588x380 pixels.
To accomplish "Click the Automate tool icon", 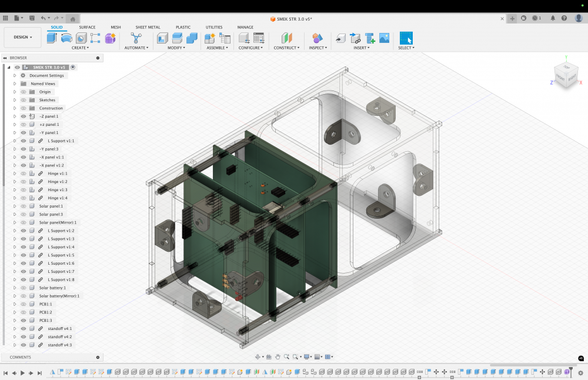I will click(x=136, y=38).
